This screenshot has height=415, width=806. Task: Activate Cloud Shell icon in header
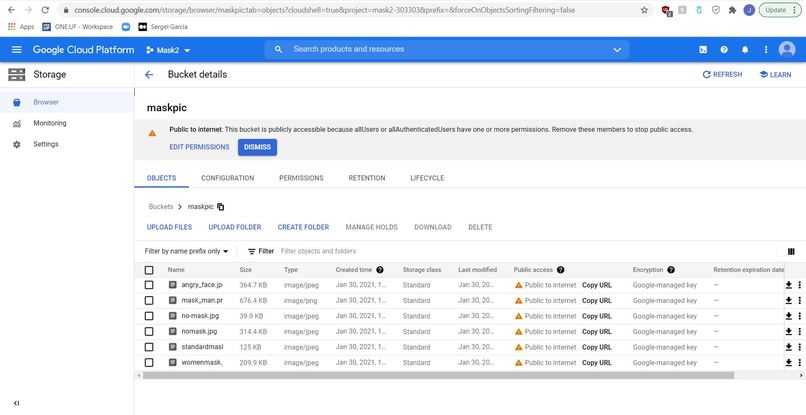[x=703, y=49]
